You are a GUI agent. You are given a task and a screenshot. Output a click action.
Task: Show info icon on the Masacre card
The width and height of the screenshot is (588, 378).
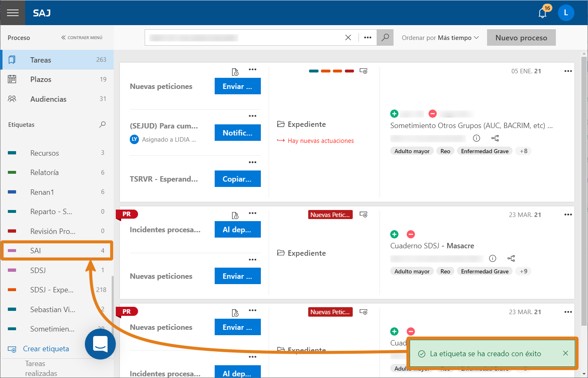coord(492,259)
